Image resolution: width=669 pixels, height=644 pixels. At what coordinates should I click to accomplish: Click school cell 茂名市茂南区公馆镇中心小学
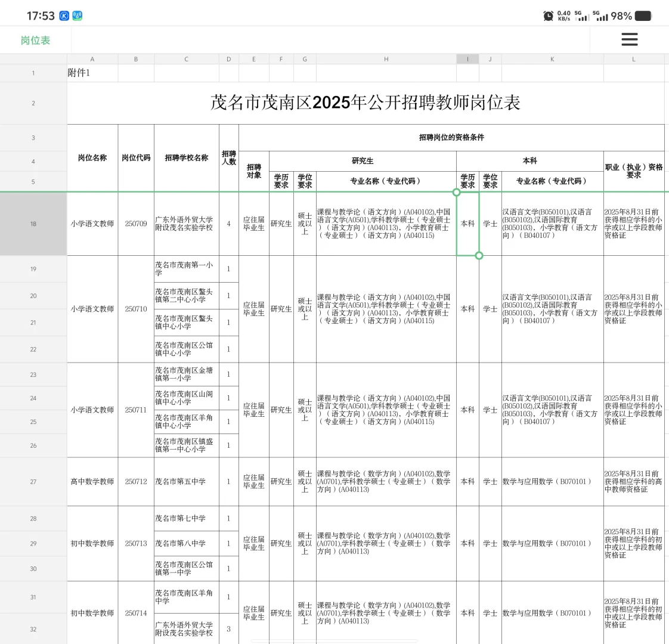coord(187,349)
